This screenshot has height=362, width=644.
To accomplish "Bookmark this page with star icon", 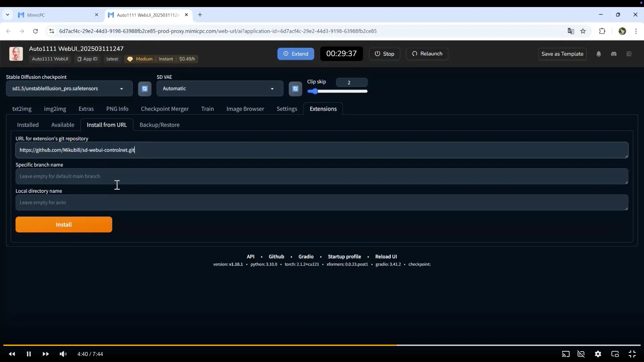I will tap(583, 31).
